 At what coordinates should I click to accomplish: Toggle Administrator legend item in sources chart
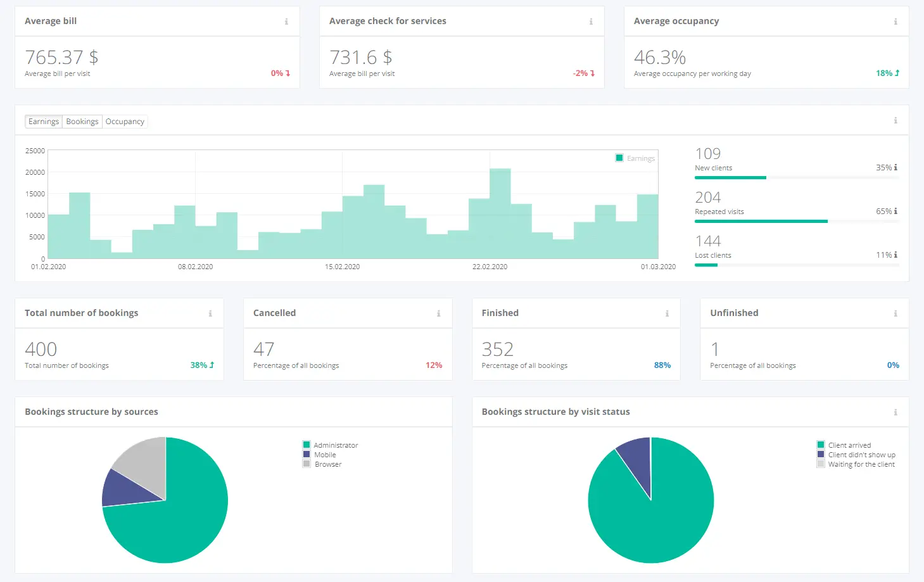331,445
